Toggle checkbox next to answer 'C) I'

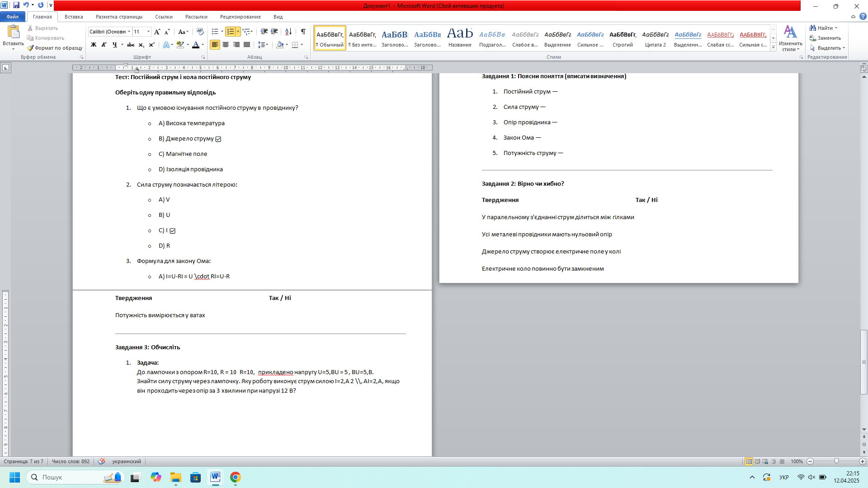click(173, 231)
